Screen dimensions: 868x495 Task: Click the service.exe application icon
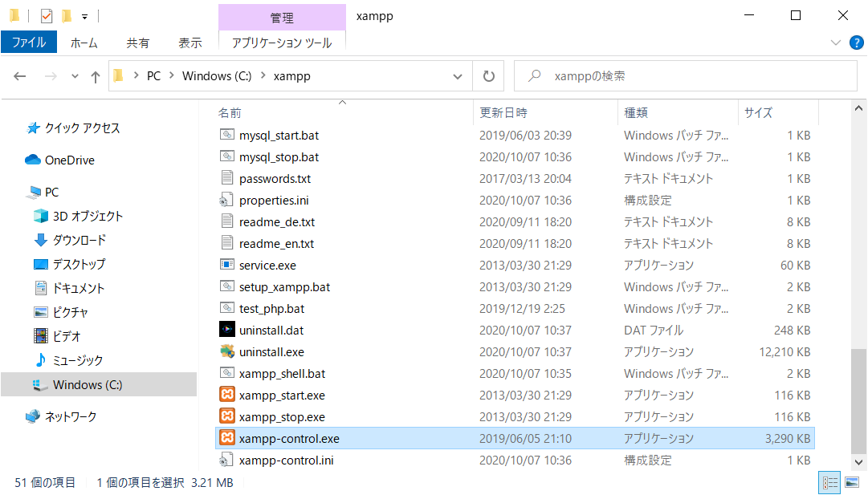tap(227, 265)
